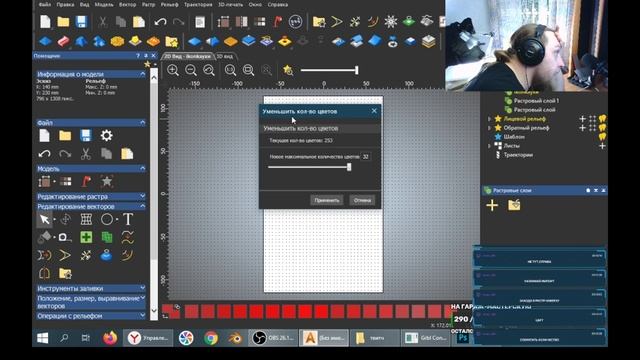Image resolution: width=640 pixels, height=360 pixels.
Task: Open the Модель menu
Action: [x=104, y=4]
